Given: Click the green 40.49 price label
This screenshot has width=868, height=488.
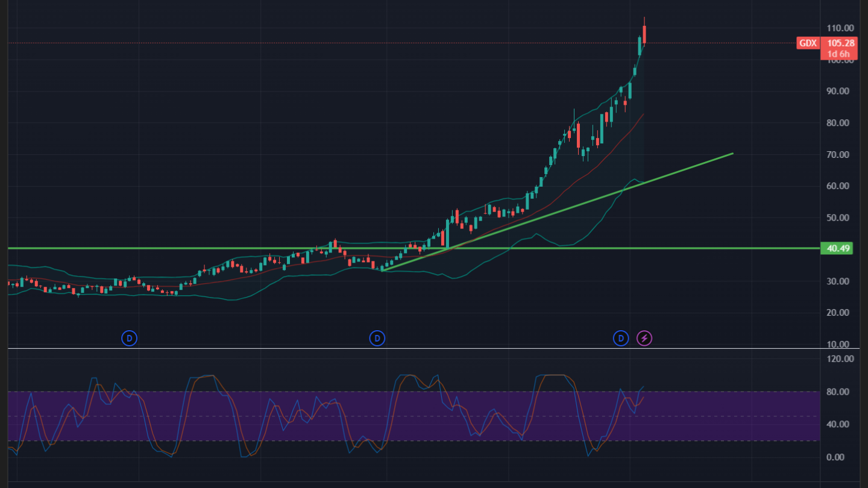Looking at the screenshot, I should 837,248.
